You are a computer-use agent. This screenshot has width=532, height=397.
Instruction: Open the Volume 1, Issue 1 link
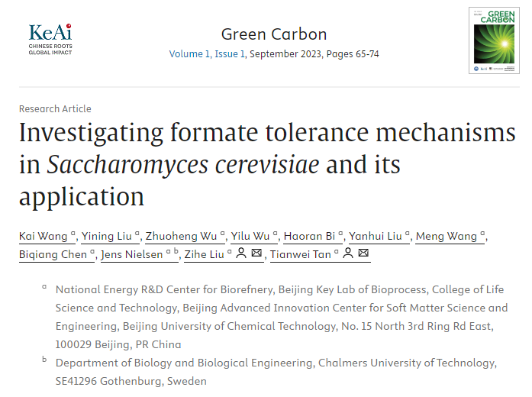[207, 54]
